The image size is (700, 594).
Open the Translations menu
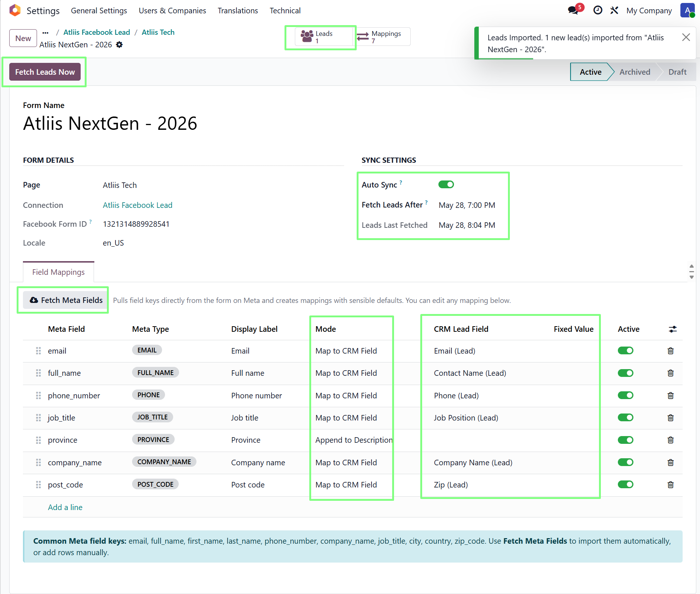238,11
